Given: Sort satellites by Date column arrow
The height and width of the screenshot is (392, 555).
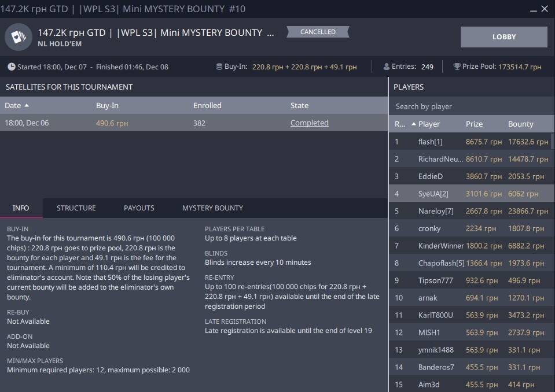Looking at the screenshot, I should pos(27,106).
